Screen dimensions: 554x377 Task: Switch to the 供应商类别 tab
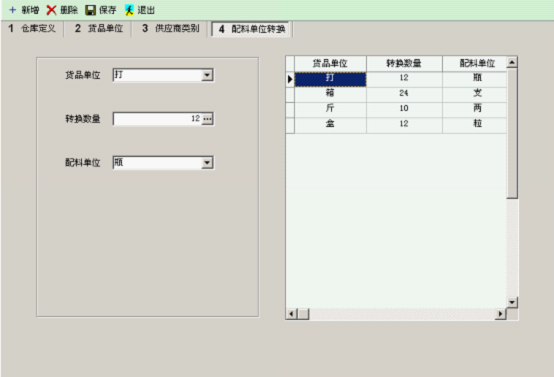click(x=170, y=29)
